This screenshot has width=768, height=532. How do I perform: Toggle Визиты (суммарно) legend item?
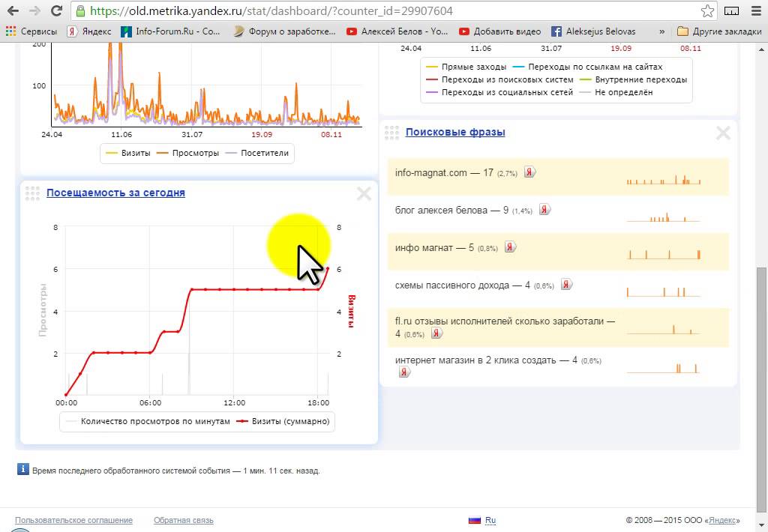click(283, 421)
